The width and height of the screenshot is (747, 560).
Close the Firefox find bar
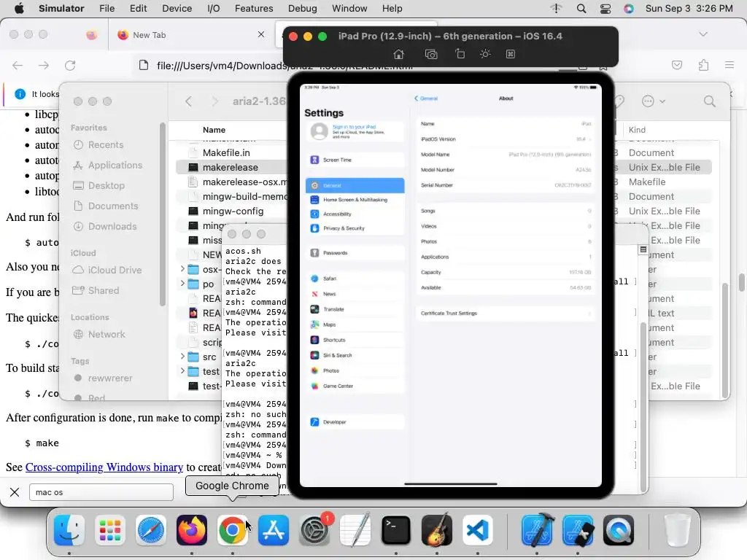(x=15, y=492)
